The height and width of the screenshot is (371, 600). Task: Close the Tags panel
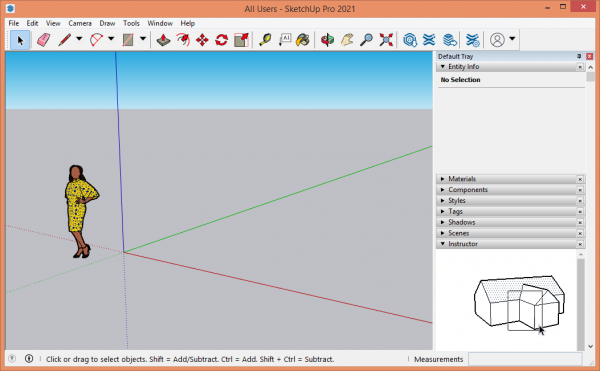coord(580,212)
